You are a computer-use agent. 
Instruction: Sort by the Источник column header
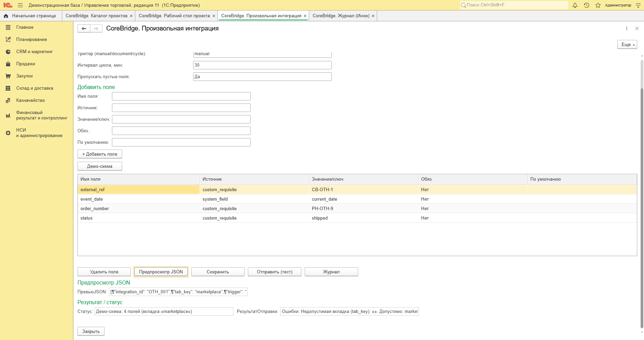pyautogui.click(x=254, y=179)
